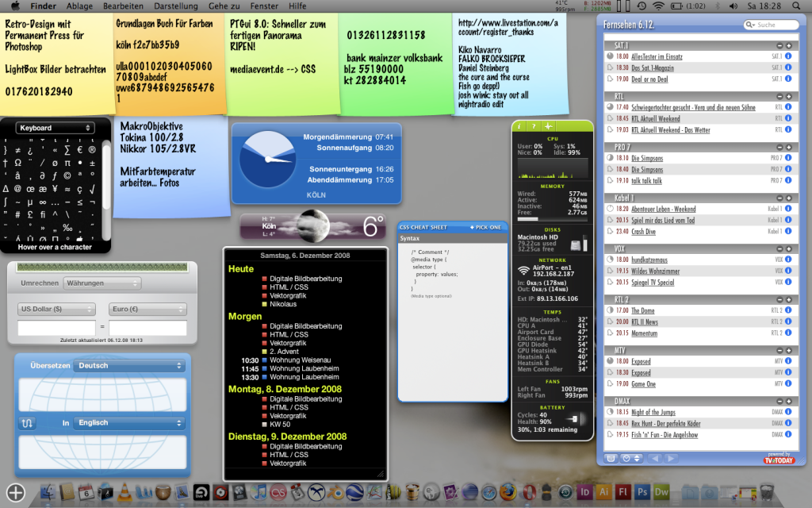The height and width of the screenshot is (508, 812).
Task: Open the VLC cone icon in Dock
Action: pyautogui.click(x=126, y=492)
